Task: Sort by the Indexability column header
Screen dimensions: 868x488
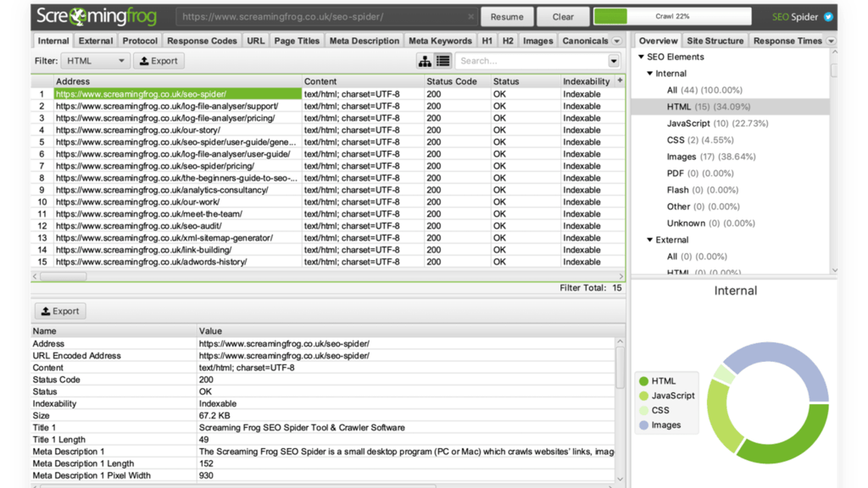Action: point(587,81)
